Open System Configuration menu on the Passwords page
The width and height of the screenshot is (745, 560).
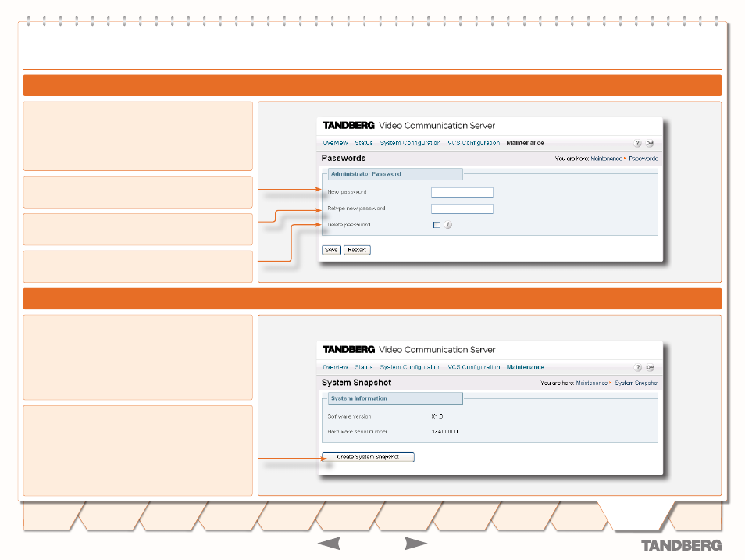tap(410, 143)
